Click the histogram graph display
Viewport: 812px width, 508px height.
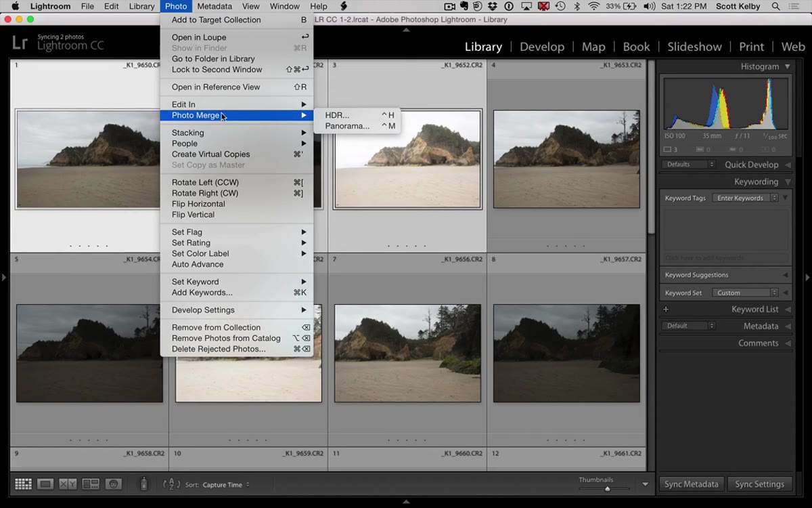tap(725, 103)
